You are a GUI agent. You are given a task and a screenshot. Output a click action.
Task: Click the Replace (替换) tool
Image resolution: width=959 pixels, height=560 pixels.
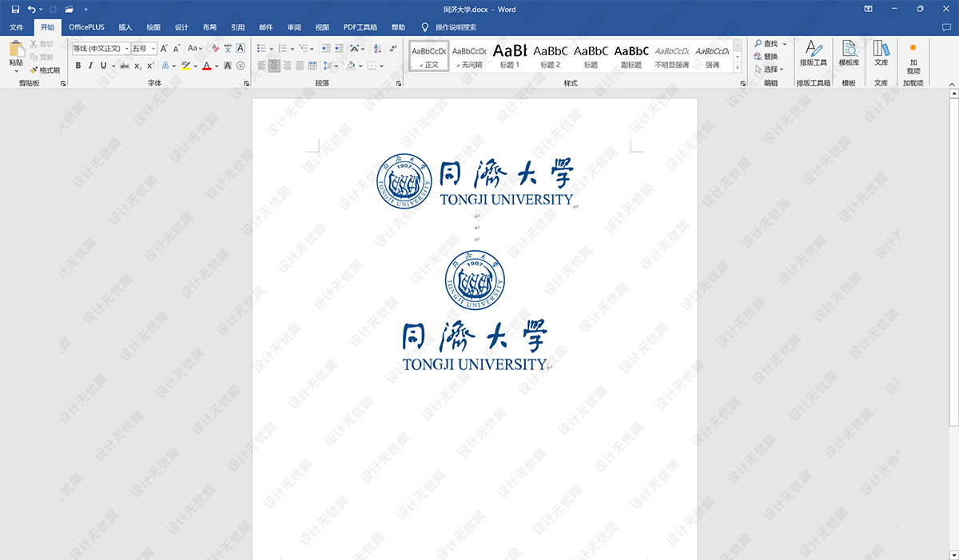point(766,57)
